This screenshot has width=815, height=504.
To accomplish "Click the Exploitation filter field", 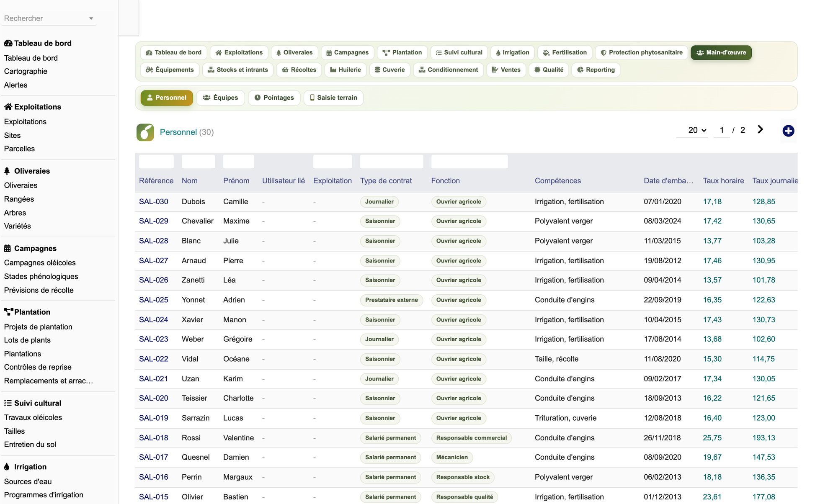I will [x=333, y=162].
